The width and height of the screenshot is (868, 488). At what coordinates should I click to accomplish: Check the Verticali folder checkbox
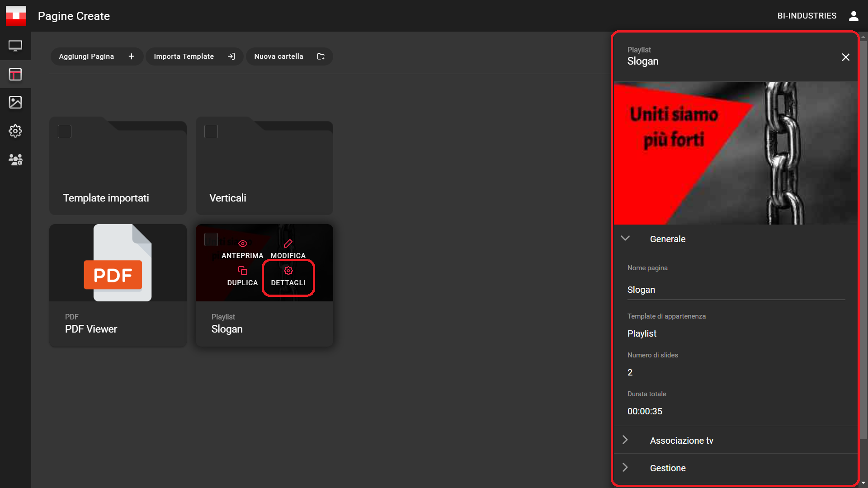tap(211, 131)
